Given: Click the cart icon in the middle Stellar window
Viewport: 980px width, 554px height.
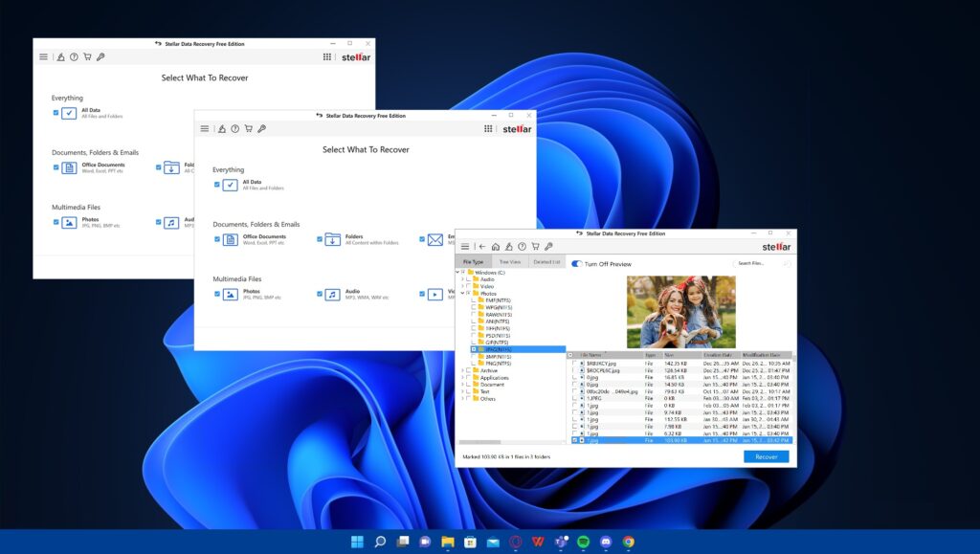Looking at the screenshot, I should (x=248, y=128).
